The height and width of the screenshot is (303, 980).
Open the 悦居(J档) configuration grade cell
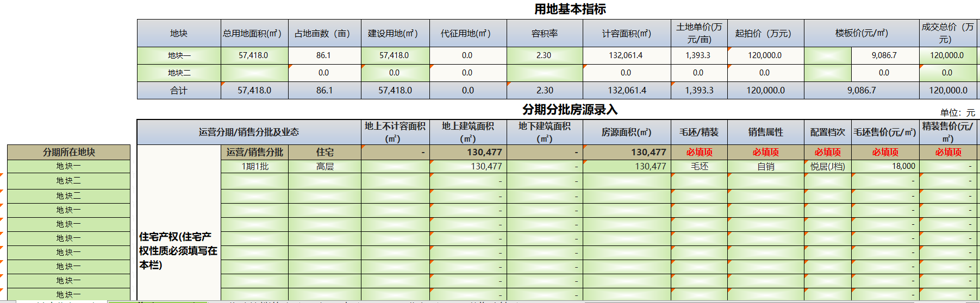tap(827, 167)
